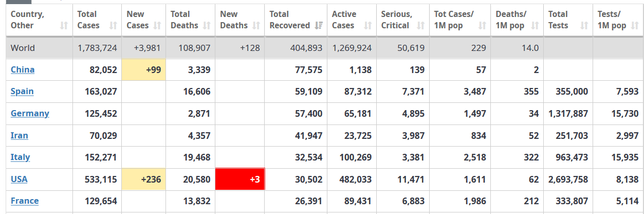The width and height of the screenshot is (644, 214).
Task: Click Italy active cases 100,269
Action: 356,157
